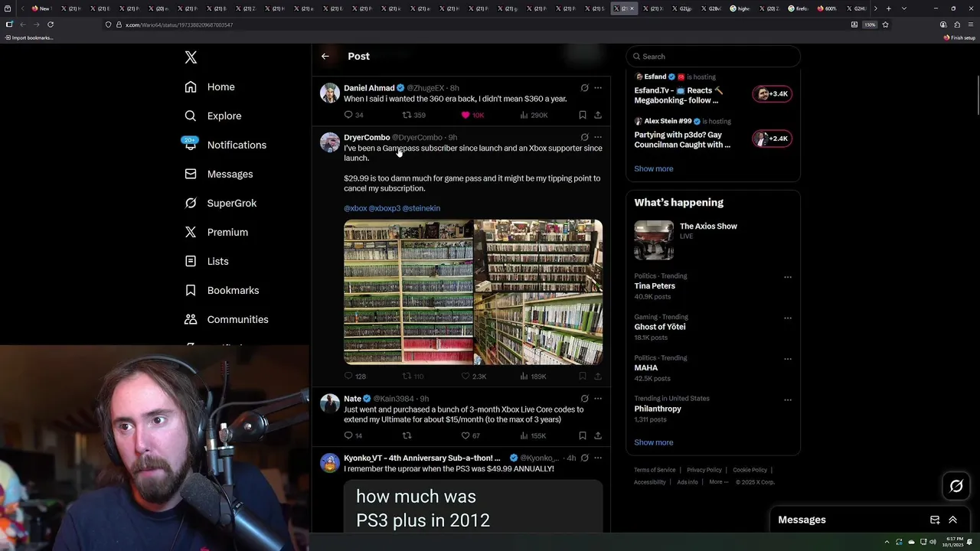
Task: Open more options on Kyonko_VT's post
Action: coord(598,458)
